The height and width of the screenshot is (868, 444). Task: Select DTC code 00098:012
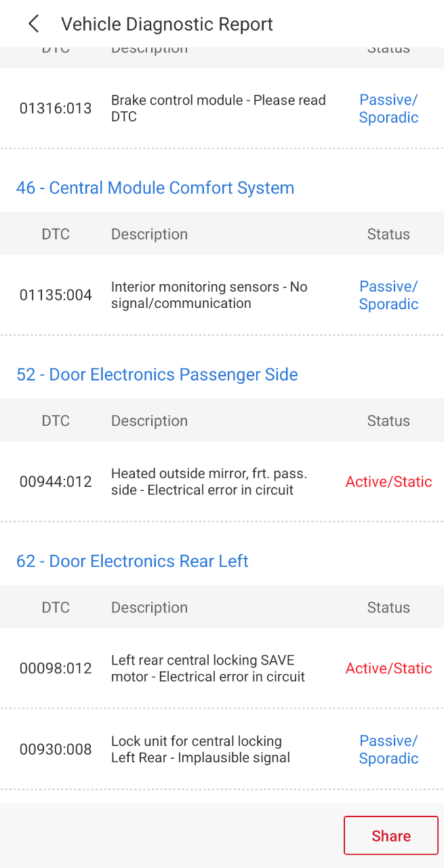56,668
